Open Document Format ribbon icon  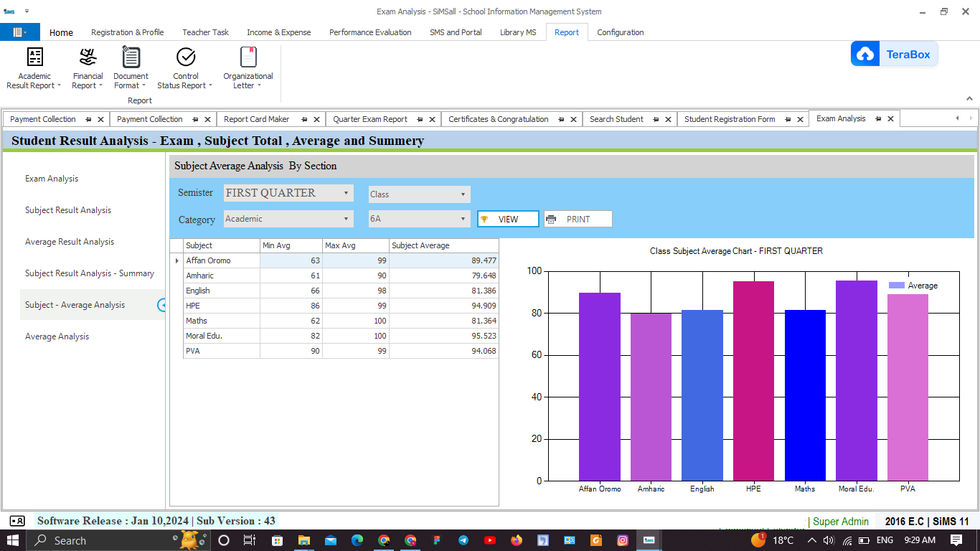131,57
